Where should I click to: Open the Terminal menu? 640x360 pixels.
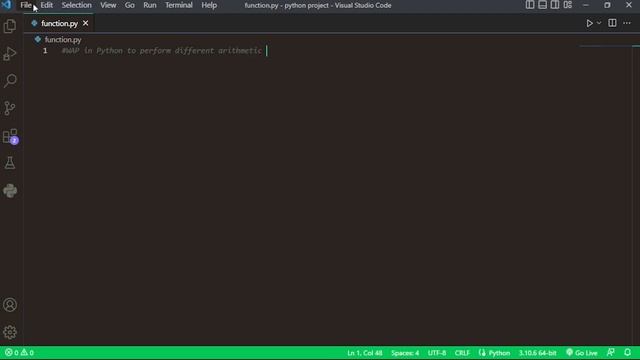pos(179,5)
